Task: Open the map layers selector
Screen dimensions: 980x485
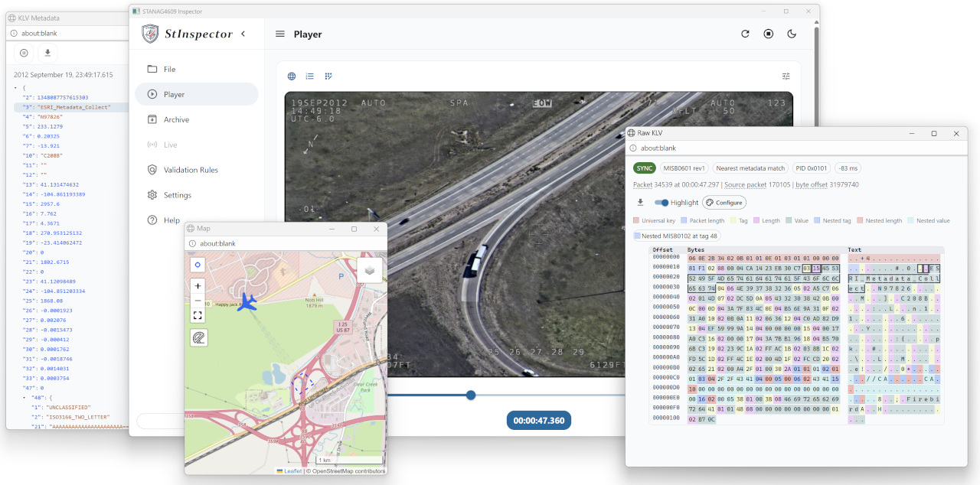Action: (x=369, y=270)
